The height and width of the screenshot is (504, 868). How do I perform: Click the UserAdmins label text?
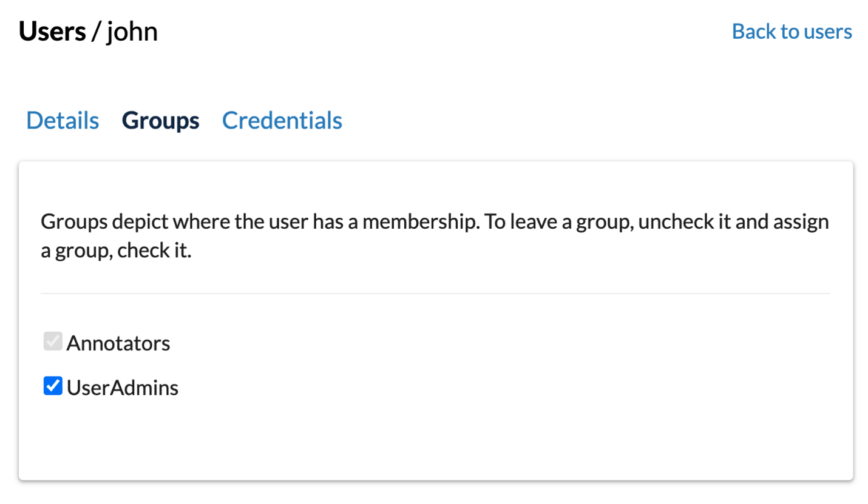pos(123,387)
